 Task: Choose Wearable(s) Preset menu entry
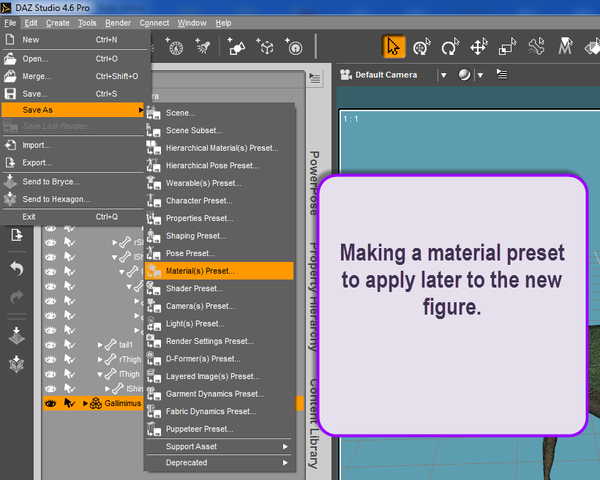tap(219, 183)
